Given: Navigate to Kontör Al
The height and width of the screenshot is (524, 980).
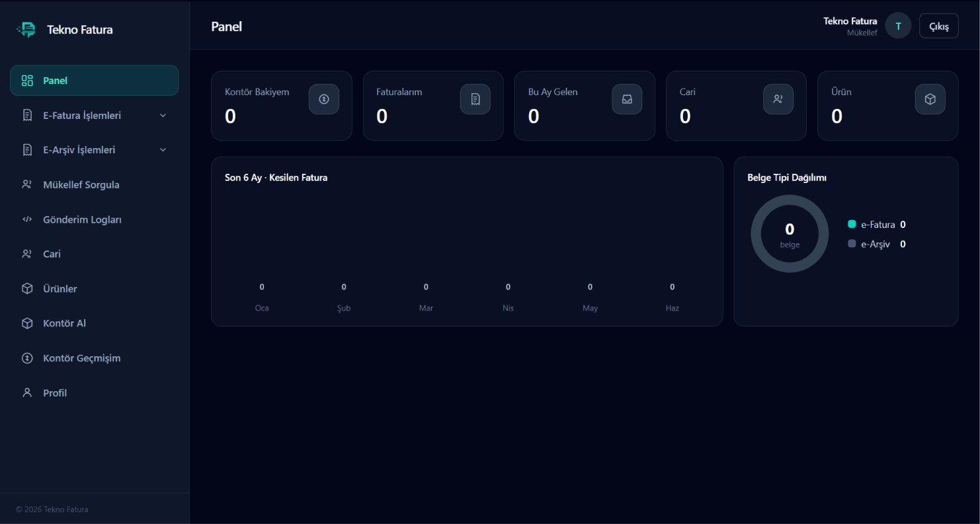Looking at the screenshot, I should click(x=95, y=323).
